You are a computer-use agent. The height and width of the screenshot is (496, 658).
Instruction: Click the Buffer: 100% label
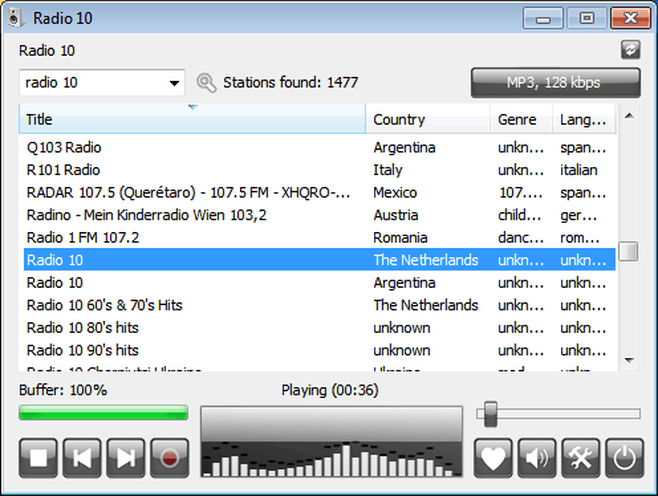pyautogui.click(x=63, y=390)
